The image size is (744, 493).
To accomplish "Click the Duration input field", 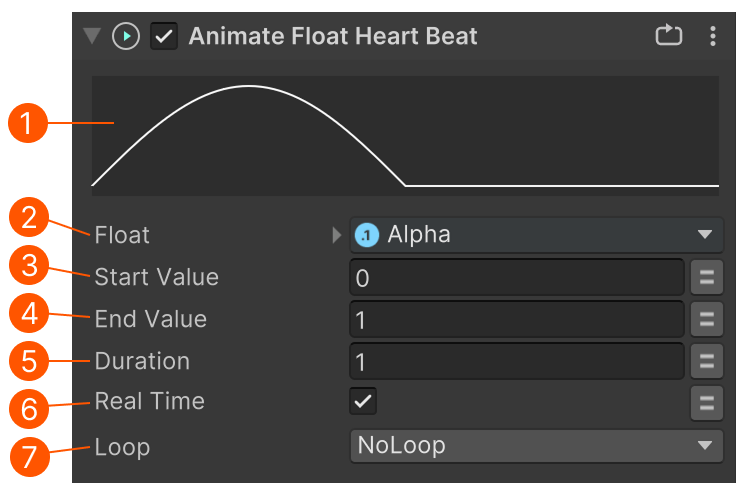I will tap(517, 361).
